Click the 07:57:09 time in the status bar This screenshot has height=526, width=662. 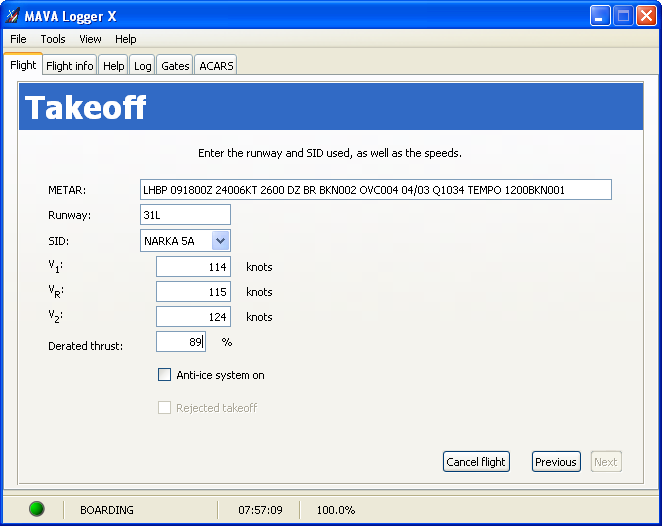point(260,510)
